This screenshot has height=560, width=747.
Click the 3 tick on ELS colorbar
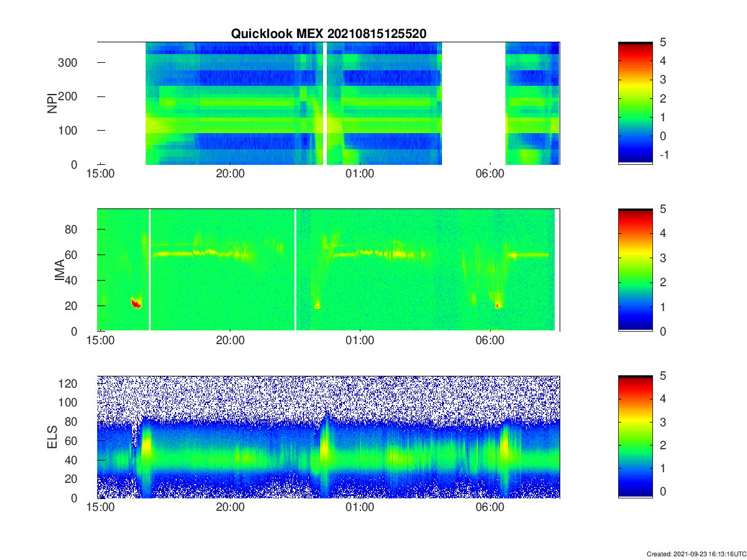click(663, 422)
